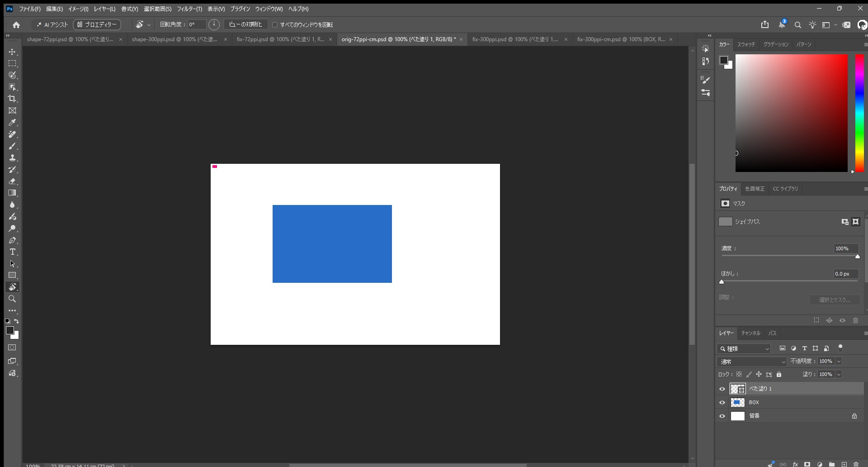Open the Share icon in top bar
The width and height of the screenshot is (868, 467).
(x=765, y=24)
